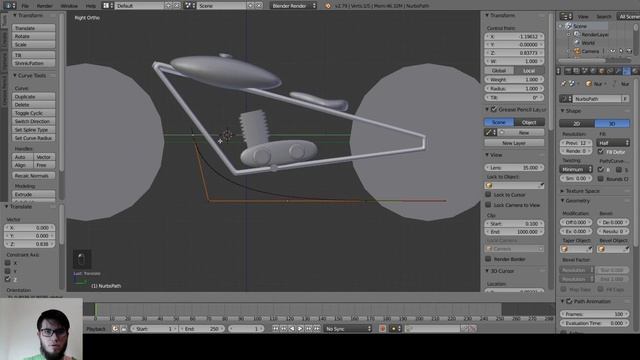The width and height of the screenshot is (640, 360).
Task: Open the Scene properties tab icon
Action: pos(584,71)
